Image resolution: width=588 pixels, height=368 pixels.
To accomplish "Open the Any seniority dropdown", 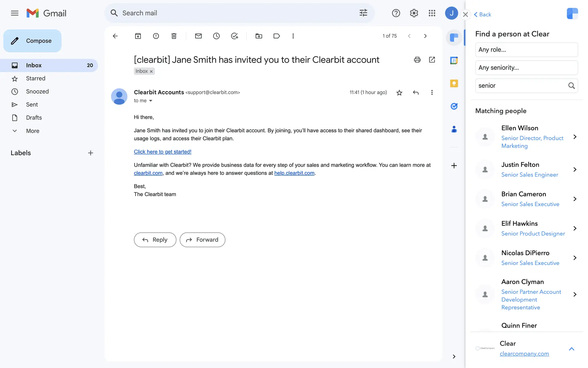I will (526, 67).
